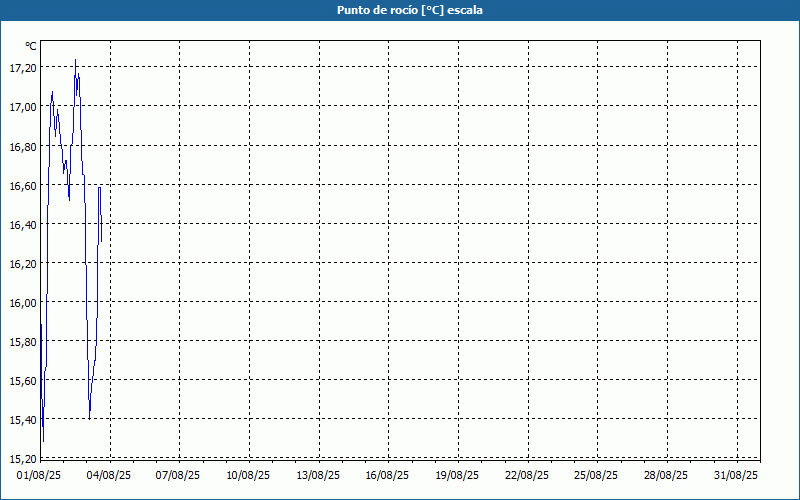
Task: Click the 16,40 y-axis value
Action: coord(23,224)
